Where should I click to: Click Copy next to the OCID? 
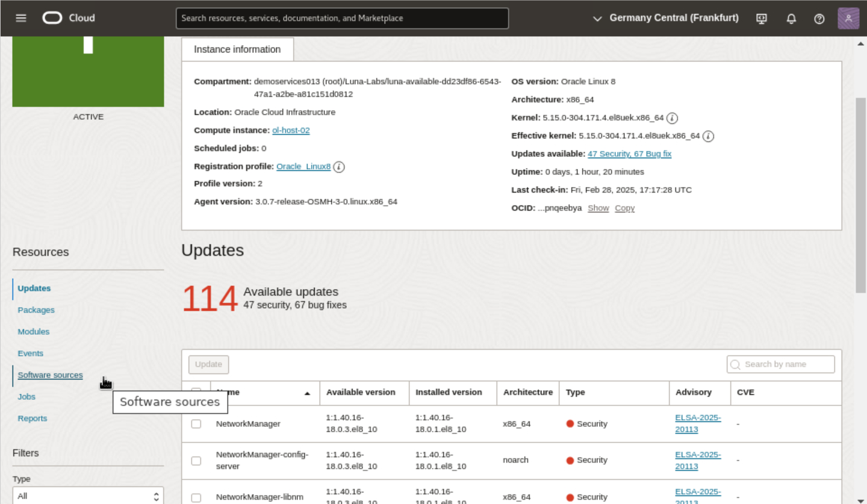(625, 208)
